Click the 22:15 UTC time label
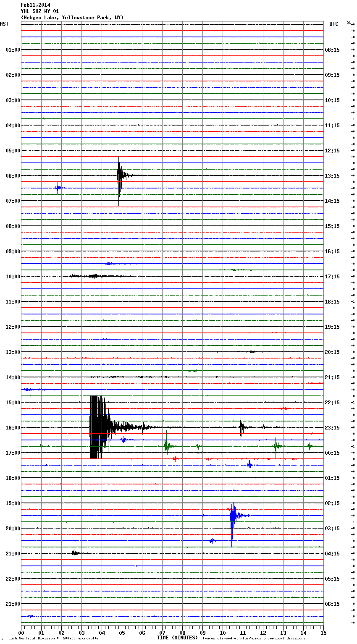Image resolution: width=357 pixels, height=644 pixels. [x=332, y=403]
